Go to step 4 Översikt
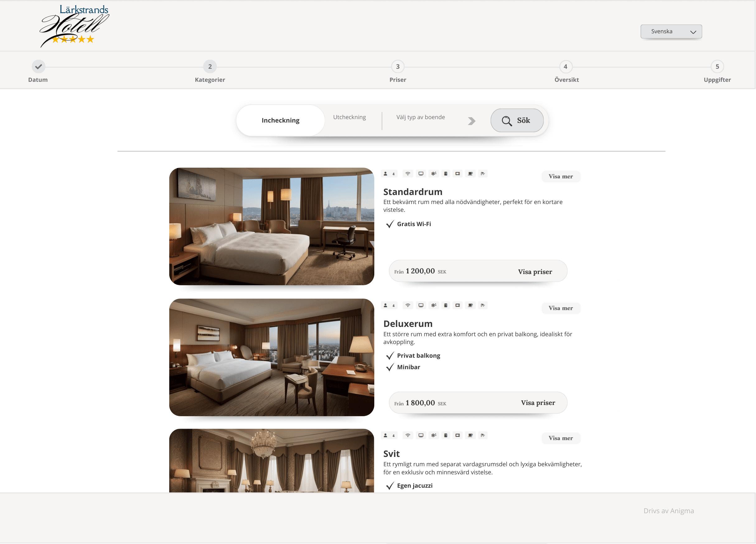756x544 pixels. pyautogui.click(x=566, y=71)
